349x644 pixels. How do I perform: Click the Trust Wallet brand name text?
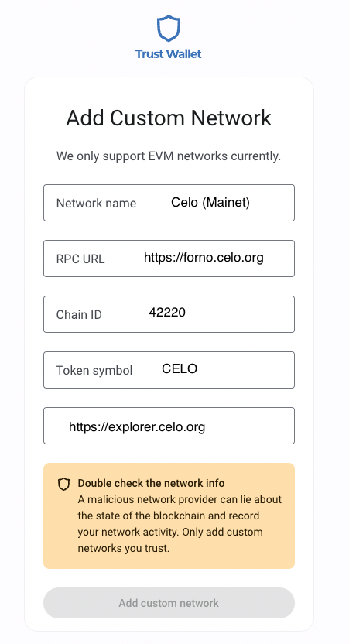pos(169,54)
